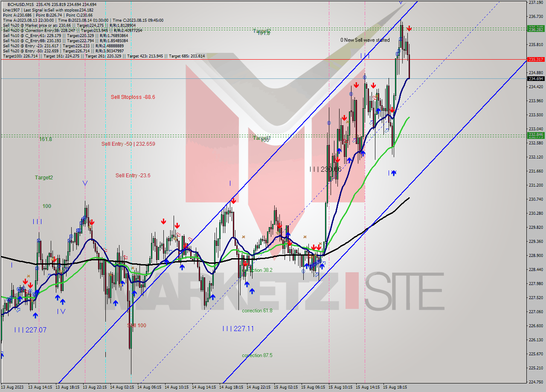Click the 'Point A:230.686' info line
The image size is (546, 392).
tap(48, 15)
